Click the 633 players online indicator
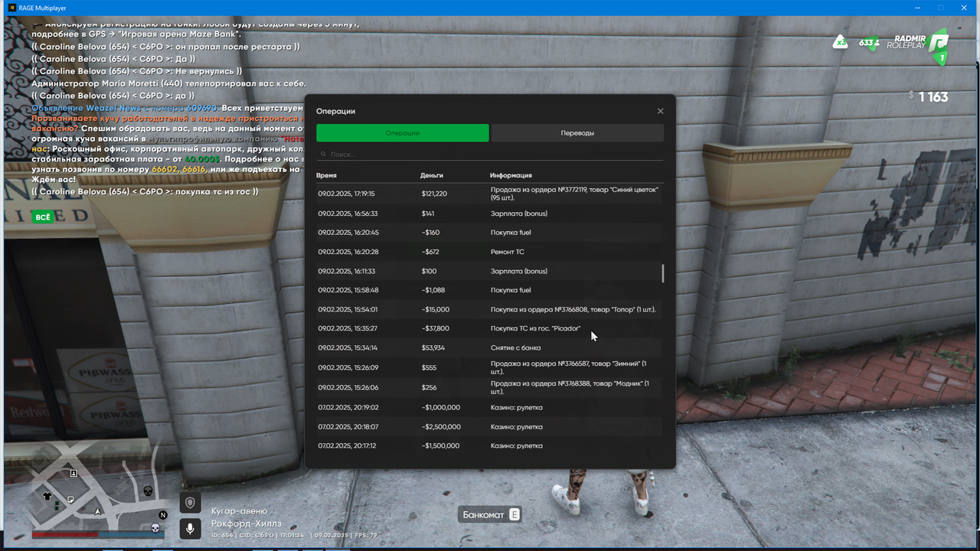 pos(869,43)
